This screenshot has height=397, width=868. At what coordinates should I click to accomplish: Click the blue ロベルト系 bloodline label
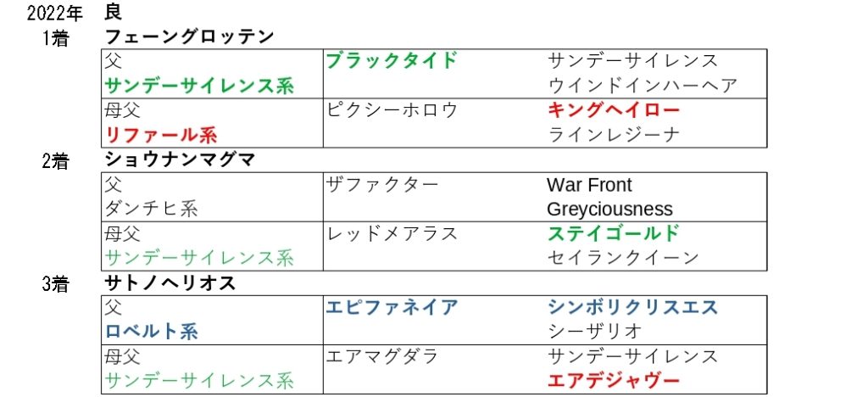coord(152,332)
